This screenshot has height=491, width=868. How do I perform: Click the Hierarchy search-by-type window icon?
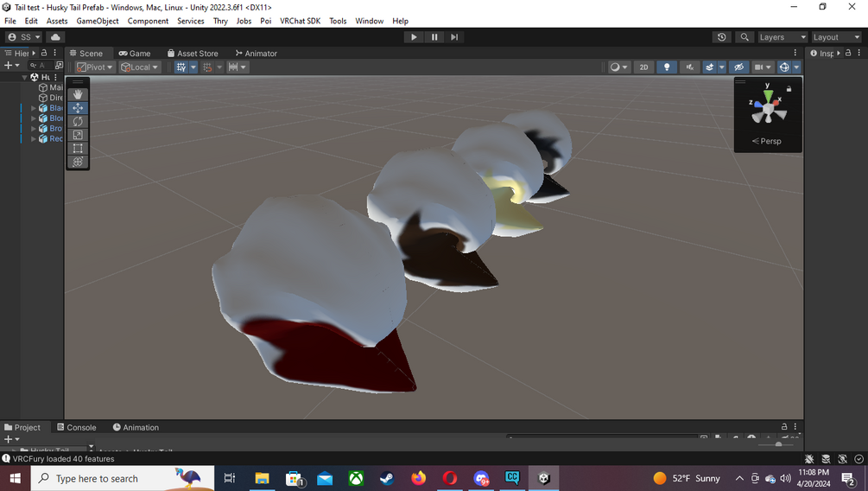[60, 66]
